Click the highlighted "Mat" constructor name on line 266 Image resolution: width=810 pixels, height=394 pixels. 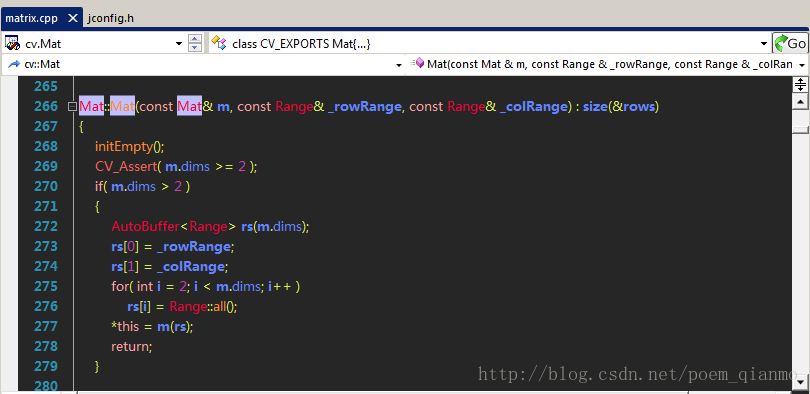(x=122, y=107)
